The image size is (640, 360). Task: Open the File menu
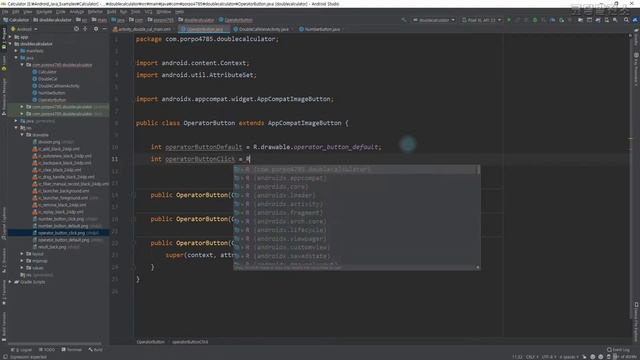[x=5, y=12]
